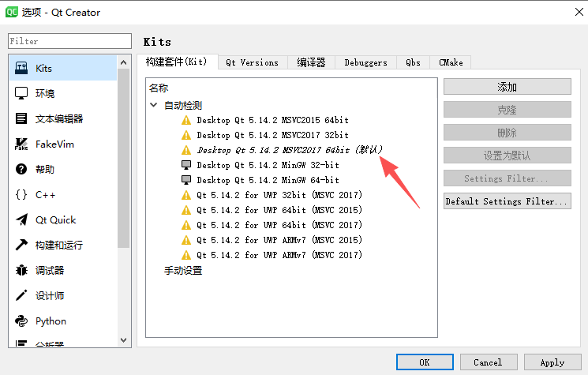Viewport: 588px width, 375px height.
Task: Switch to the Qt Versions tab
Action: pyautogui.click(x=253, y=62)
